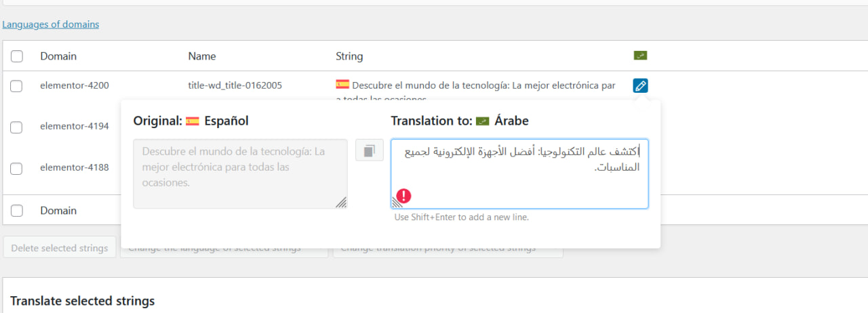Click Change the language of selected strings

[x=224, y=251]
